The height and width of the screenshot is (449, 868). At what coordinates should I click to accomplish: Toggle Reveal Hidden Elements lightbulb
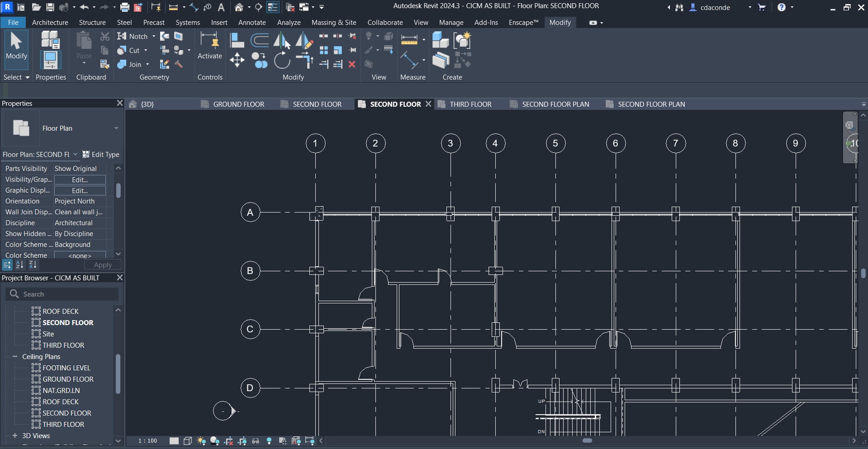pos(269,441)
